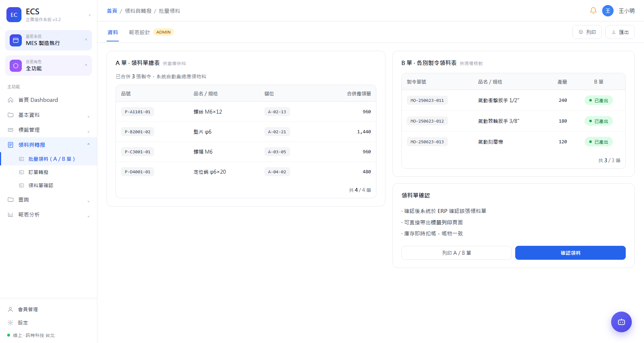Click the MES 製造執行 system icon

[16, 40]
